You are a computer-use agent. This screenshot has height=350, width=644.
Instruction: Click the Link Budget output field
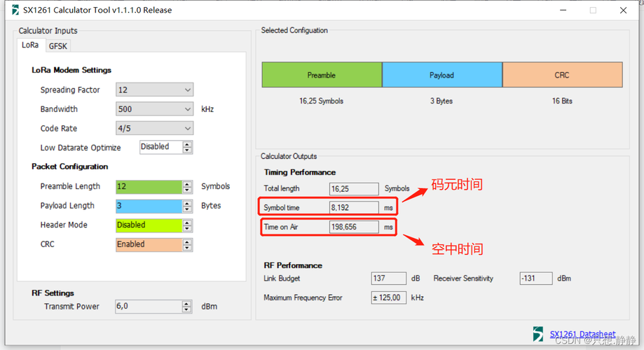[x=388, y=278]
